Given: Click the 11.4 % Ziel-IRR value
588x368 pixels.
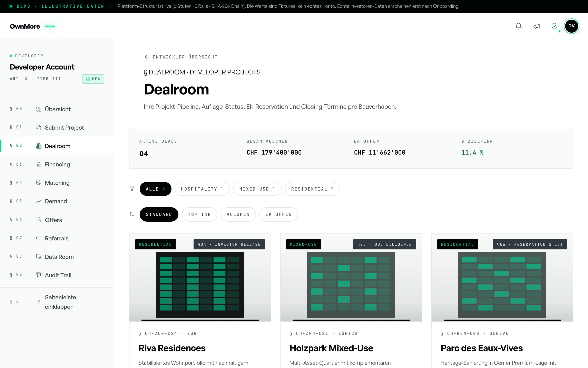Looking at the screenshot, I should tap(472, 153).
